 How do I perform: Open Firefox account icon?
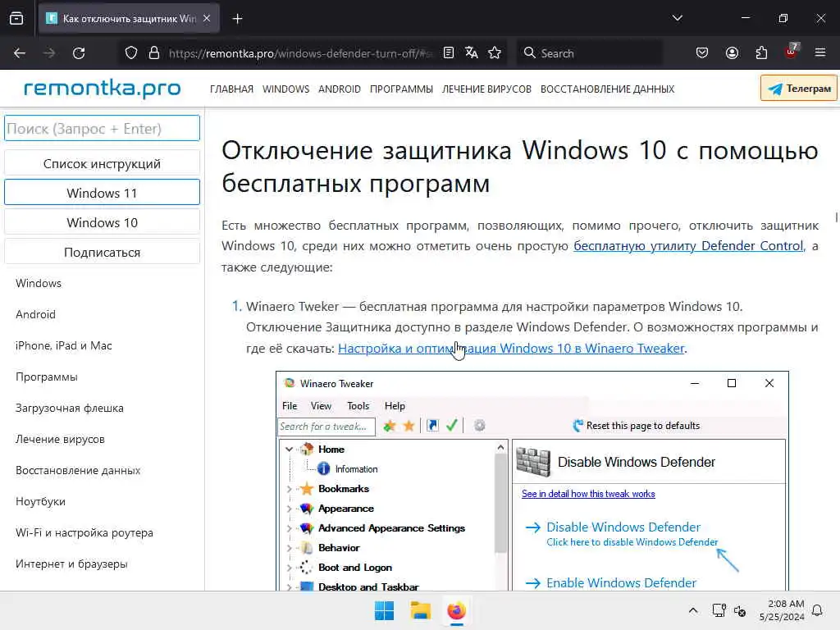732,53
